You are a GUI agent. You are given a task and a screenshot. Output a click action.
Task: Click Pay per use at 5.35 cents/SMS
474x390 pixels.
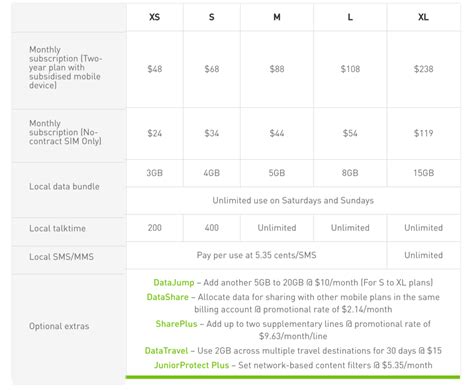[256, 255]
